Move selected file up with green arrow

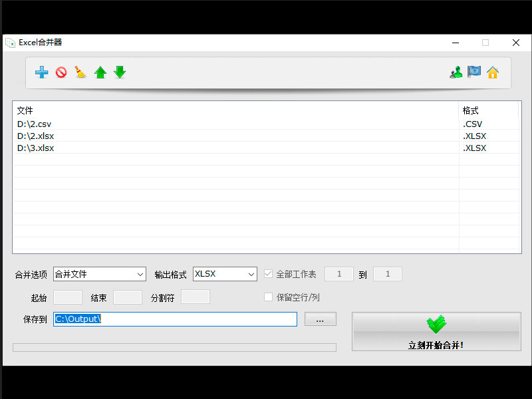(x=100, y=72)
